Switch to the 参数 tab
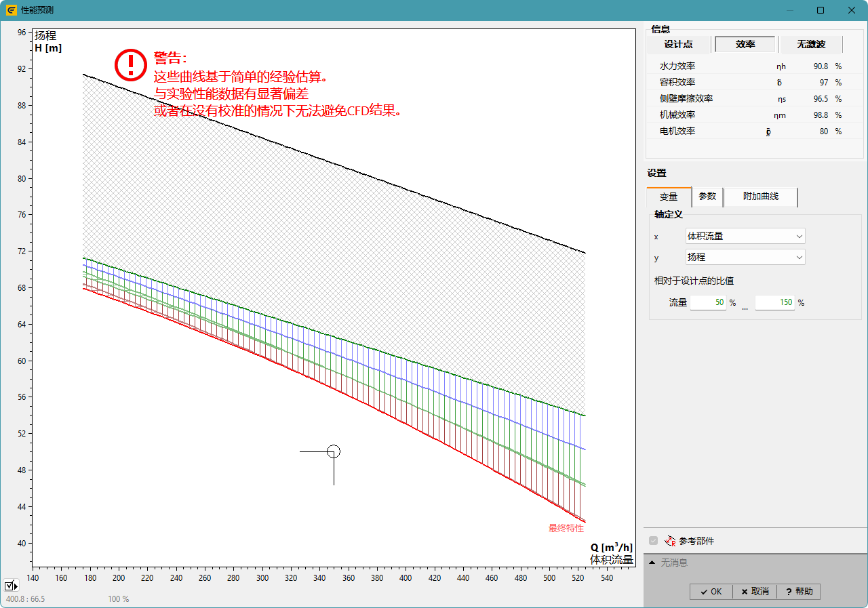Screen dimensions: 868x608 [707, 197]
